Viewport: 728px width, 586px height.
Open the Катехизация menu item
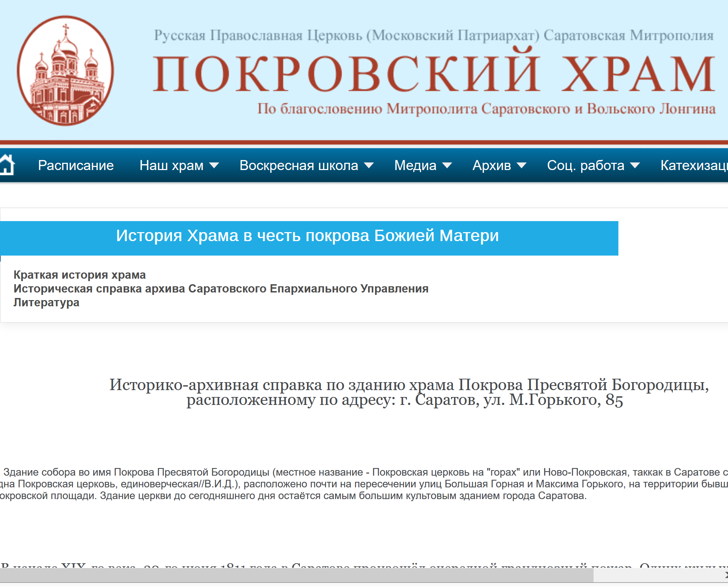click(x=694, y=166)
